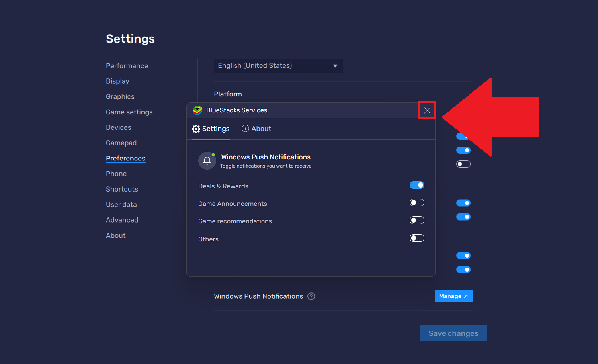This screenshot has height=364, width=598.
Task: Open Game settings section
Action: [129, 112]
